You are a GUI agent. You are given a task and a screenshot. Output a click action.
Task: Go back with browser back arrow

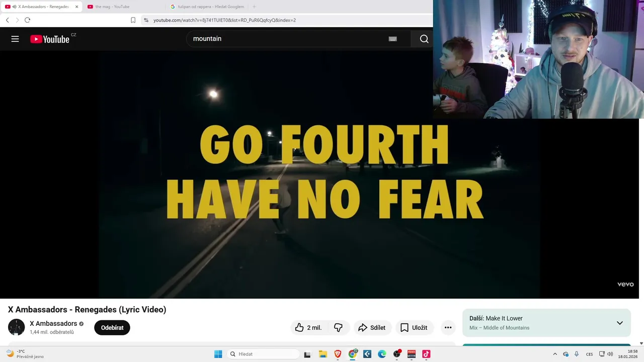tap(7, 20)
